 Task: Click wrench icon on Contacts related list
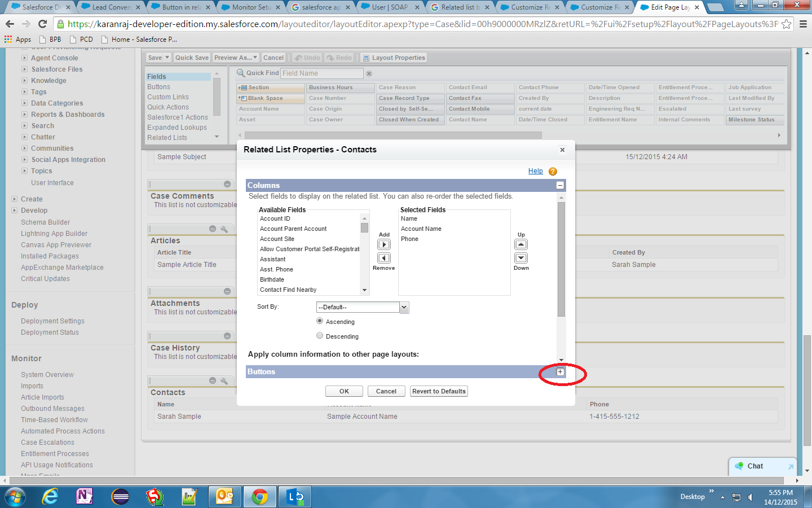click(224, 381)
